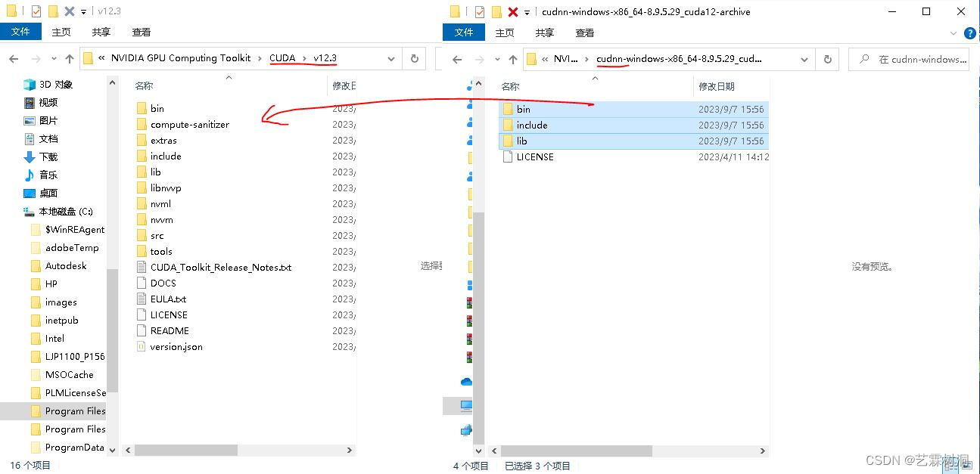Open 主页 tab in the v12.3 window
Image resolution: width=980 pixels, height=474 pixels.
61,32
